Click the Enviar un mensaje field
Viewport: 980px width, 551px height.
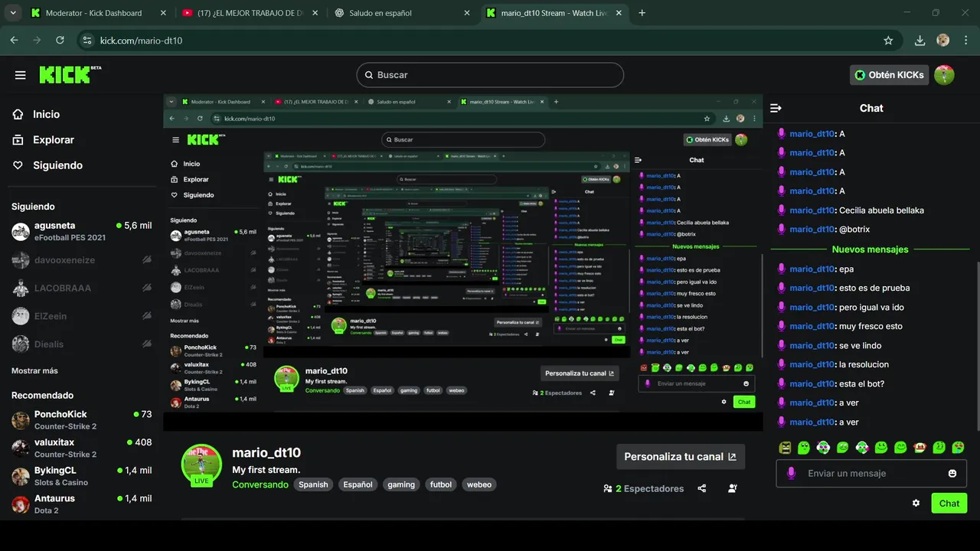point(872,474)
